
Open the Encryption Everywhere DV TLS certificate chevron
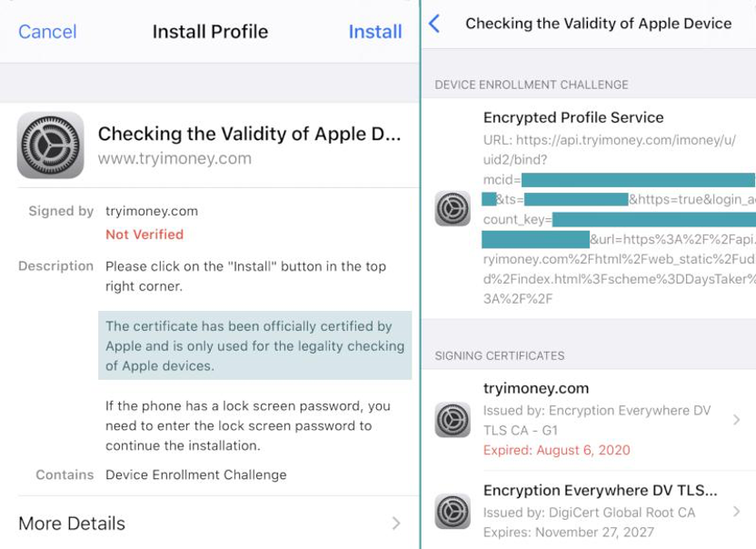(x=736, y=512)
